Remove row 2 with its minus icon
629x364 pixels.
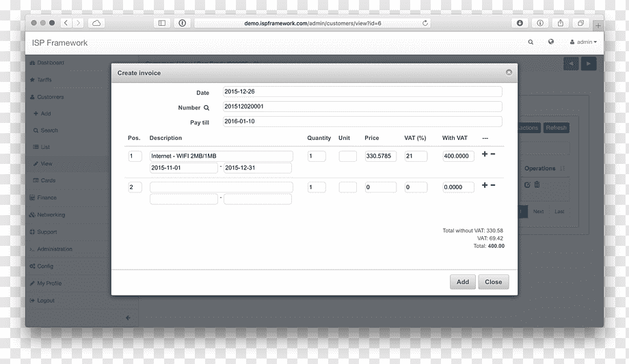pyautogui.click(x=493, y=185)
